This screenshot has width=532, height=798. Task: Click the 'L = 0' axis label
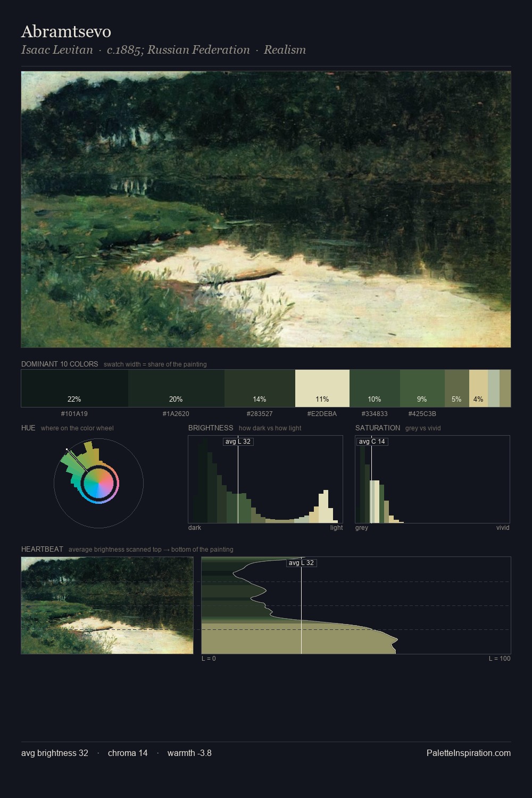(x=209, y=659)
